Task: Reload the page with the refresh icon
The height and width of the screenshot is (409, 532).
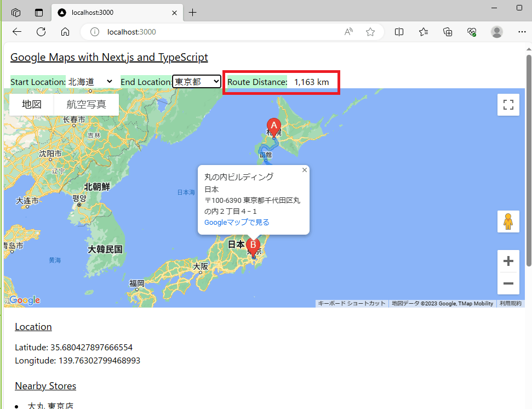Action: [x=41, y=32]
